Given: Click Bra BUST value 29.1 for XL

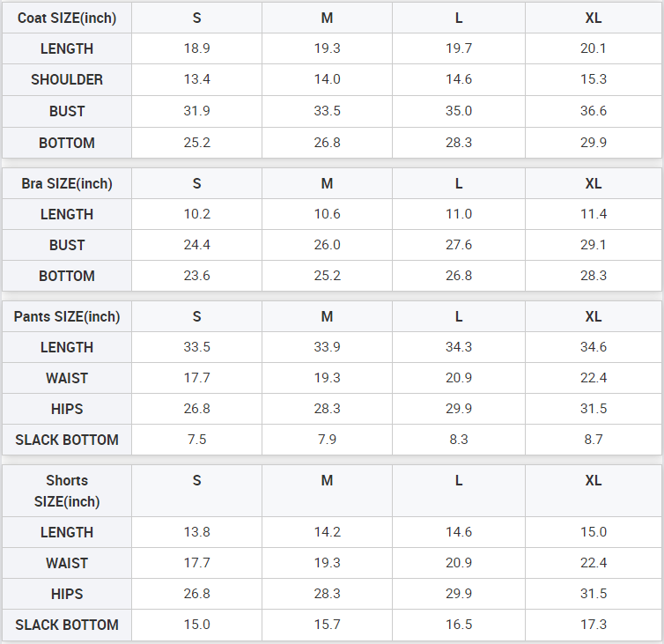Looking at the screenshot, I should point(594,245).
